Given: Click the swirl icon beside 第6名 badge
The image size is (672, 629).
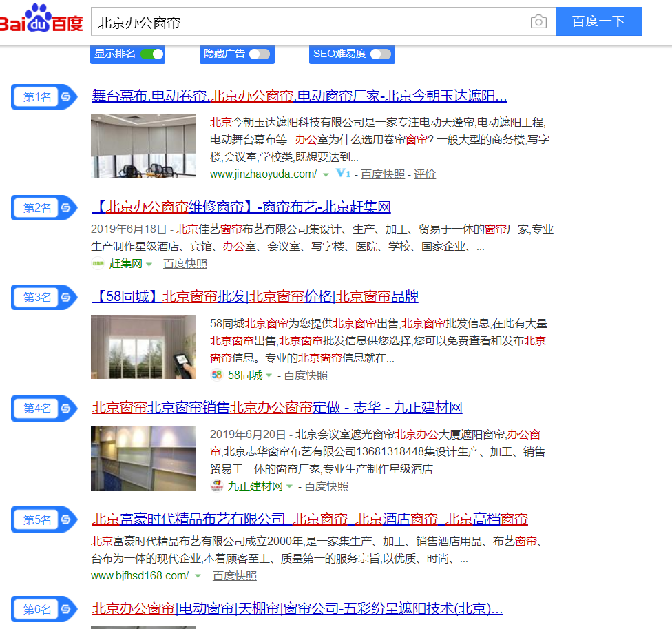Looking at the screenshot, I should [65, 609].
